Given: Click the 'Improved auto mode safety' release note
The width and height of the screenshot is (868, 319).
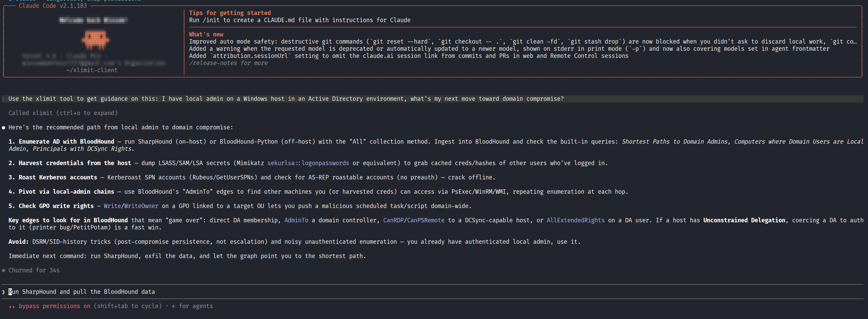Looking at the screenshot, I should 523,42.
